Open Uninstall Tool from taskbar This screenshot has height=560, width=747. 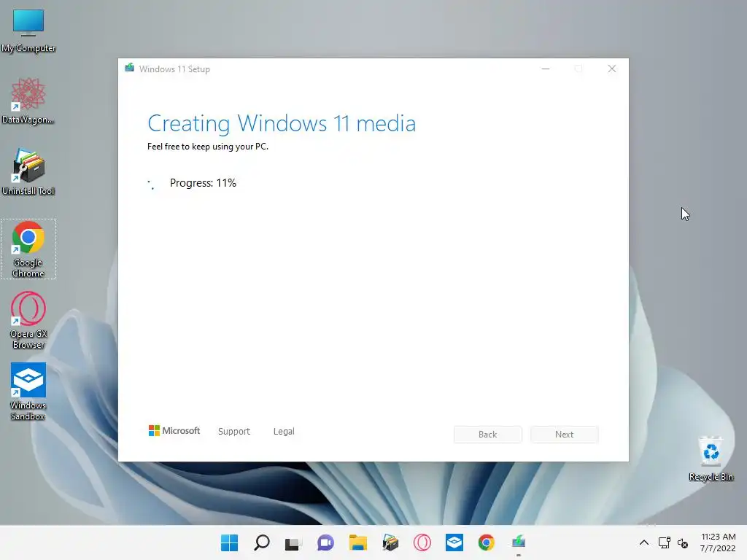click(x=390, y=542)
